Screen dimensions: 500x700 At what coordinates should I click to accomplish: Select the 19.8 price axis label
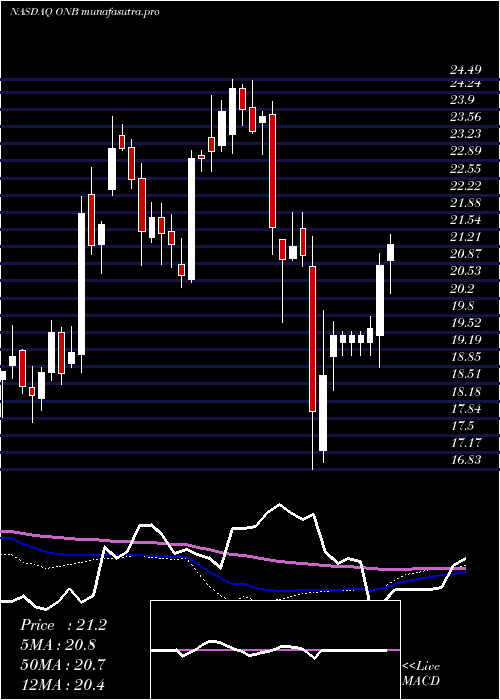(462, 306)
